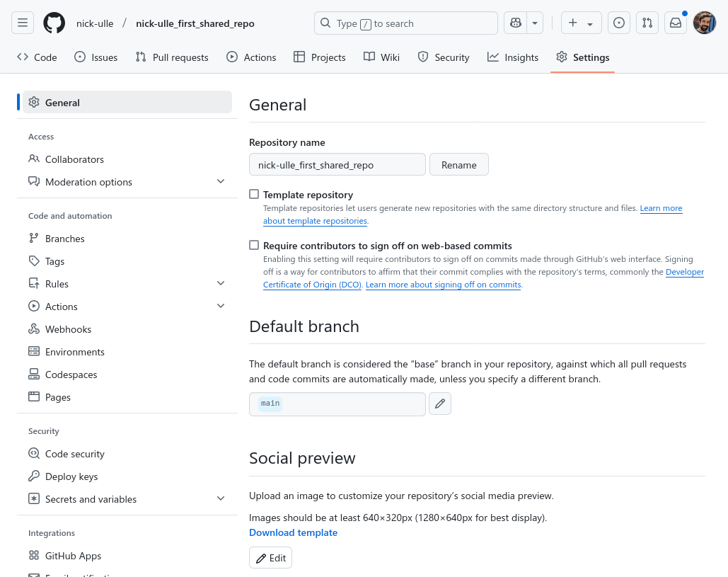The height and width of the screenshot is (577, 728).
Task: Switch to the Insights tab
Action: click(513, 57)
